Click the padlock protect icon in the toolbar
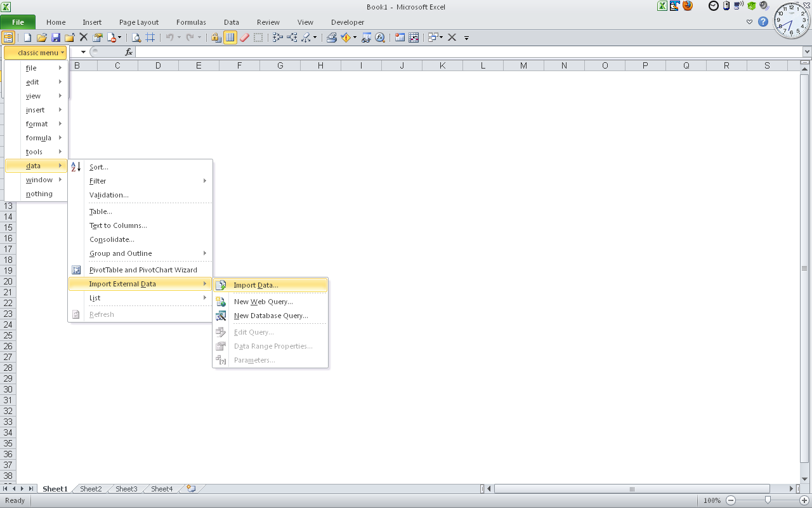812x508 pixels. point(216,37)
